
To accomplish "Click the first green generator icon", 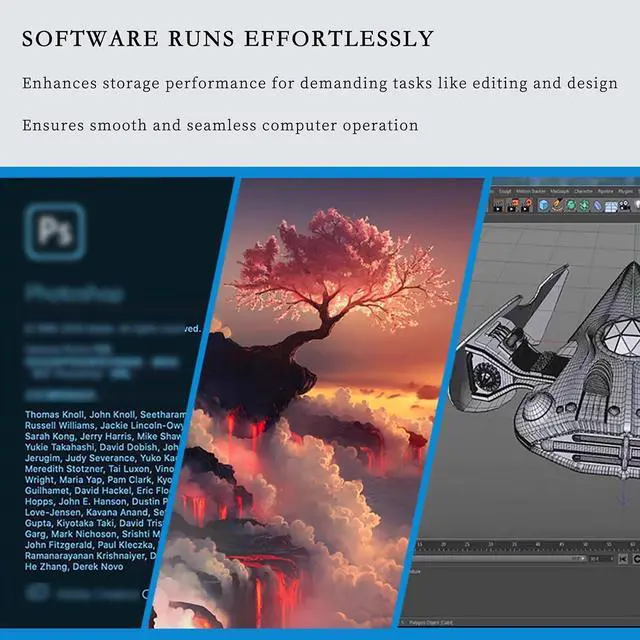I will (573, 206).
